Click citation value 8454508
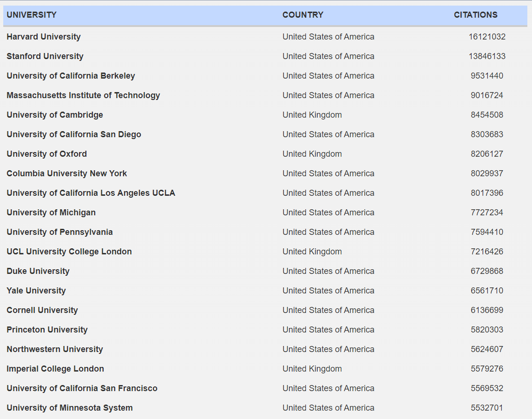The height and width of the screenshot is (419, 532). tap(487, 115)
